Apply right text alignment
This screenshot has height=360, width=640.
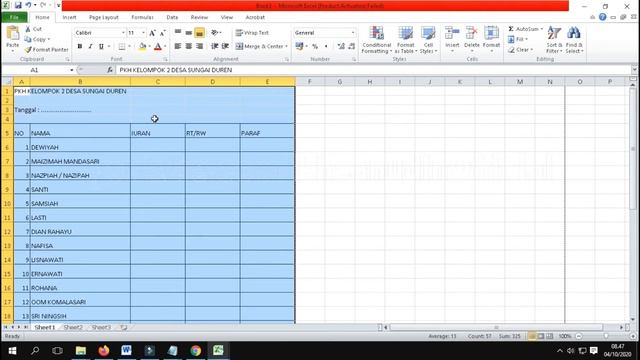pyautogui.click(x=200, y=46)
